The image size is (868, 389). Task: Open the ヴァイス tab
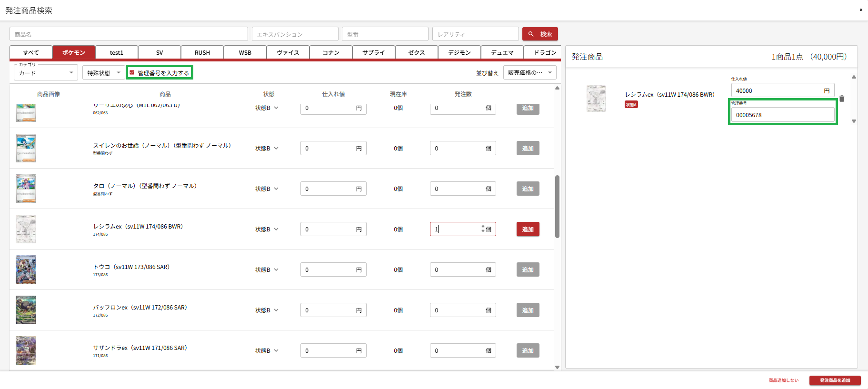pyautogui.click(x=288, y=52)
